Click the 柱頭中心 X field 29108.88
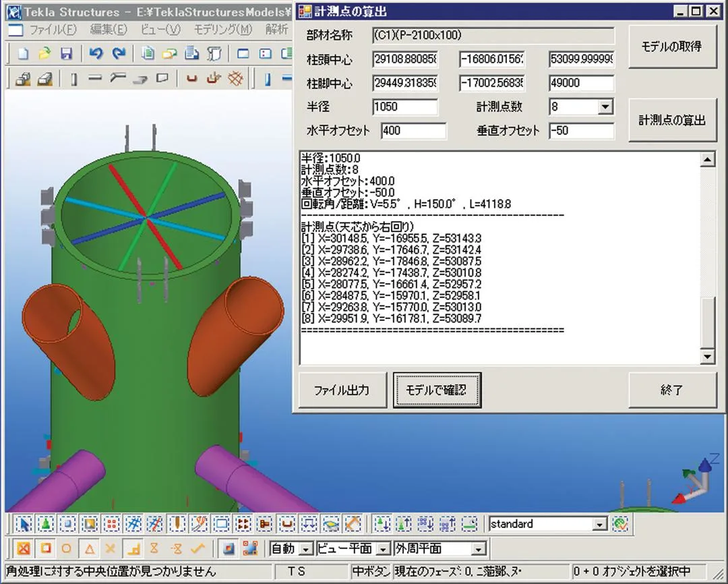 coord(405,59)
